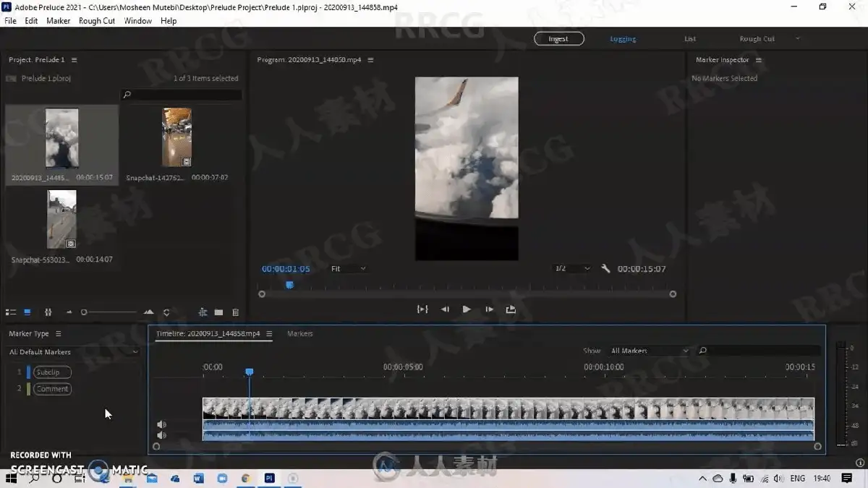Image resolution: width=868 pixels, height=488 pixels.
Task: Open the 1/2 playback resolution dropdown
Action: click(x=572, y=268)
